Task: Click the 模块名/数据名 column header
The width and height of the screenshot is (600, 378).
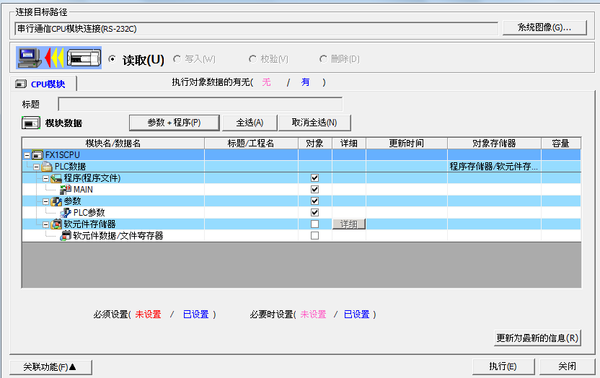Action: tap(113, 143)
